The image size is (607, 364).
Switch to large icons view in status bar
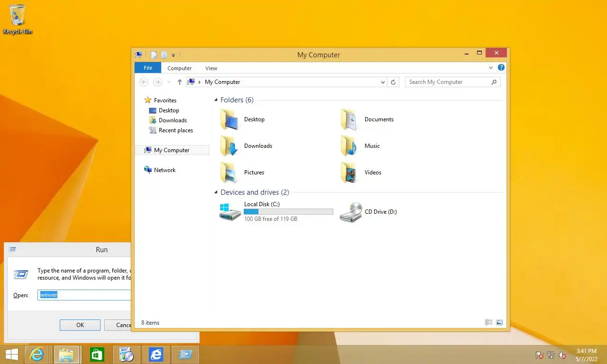(x=499, y=322)
